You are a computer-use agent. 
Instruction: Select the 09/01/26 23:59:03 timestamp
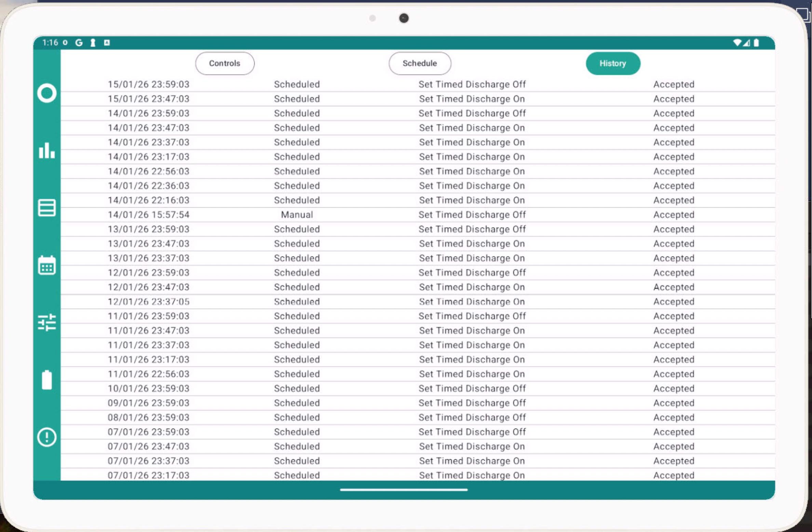(149, 403)
